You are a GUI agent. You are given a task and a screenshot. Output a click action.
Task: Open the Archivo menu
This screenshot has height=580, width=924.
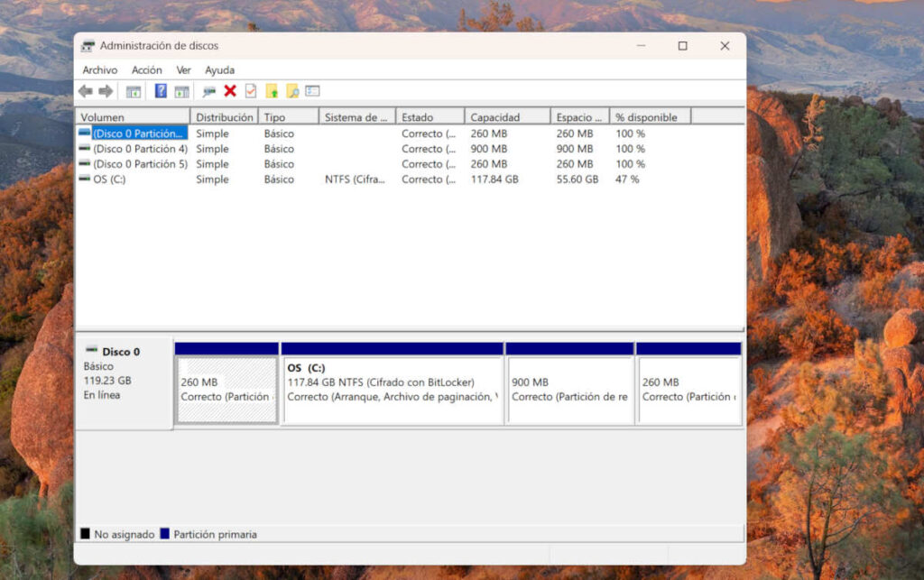tap(100, 70)
